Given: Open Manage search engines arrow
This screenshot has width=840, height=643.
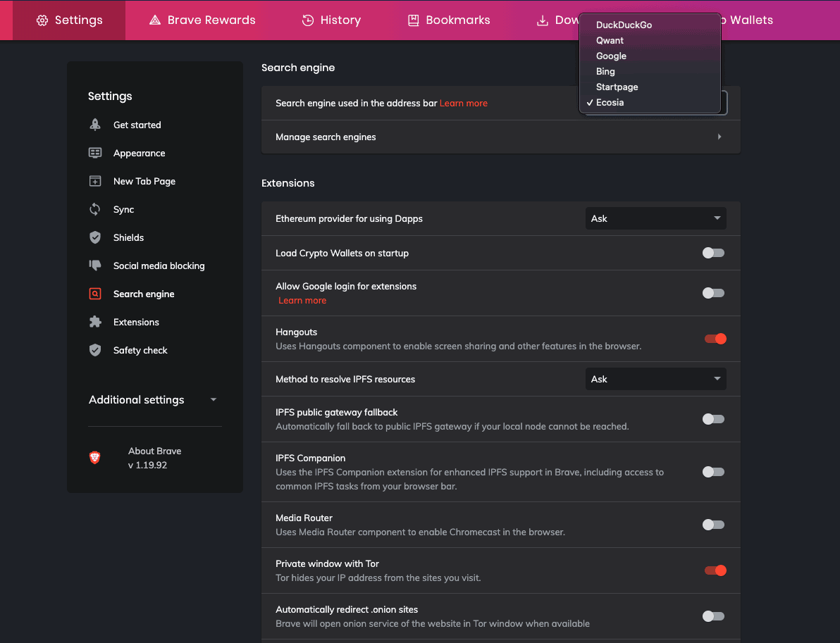Looking at the screenshot, I should tap(719, 137).
